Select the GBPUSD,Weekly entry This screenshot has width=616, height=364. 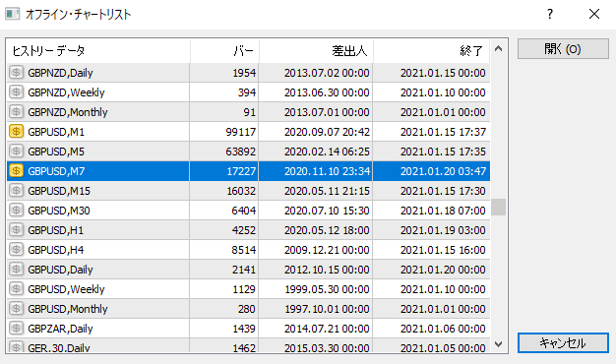pyautogui.click(x=248, y=289)
